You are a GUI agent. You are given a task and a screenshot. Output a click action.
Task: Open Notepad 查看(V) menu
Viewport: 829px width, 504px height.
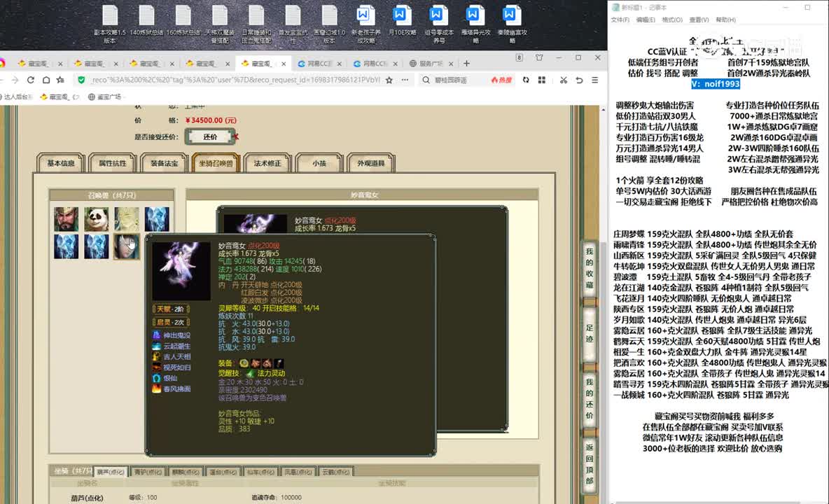pos(699,20)
